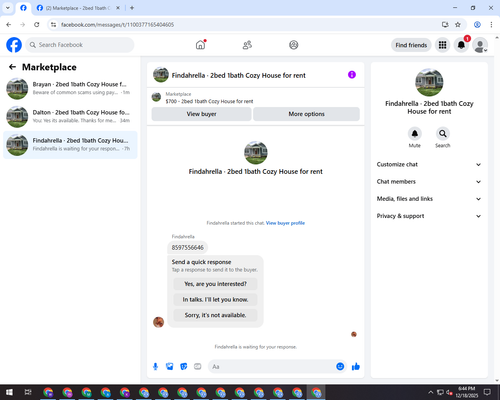Reload the page in the browser toolbar

37,25
